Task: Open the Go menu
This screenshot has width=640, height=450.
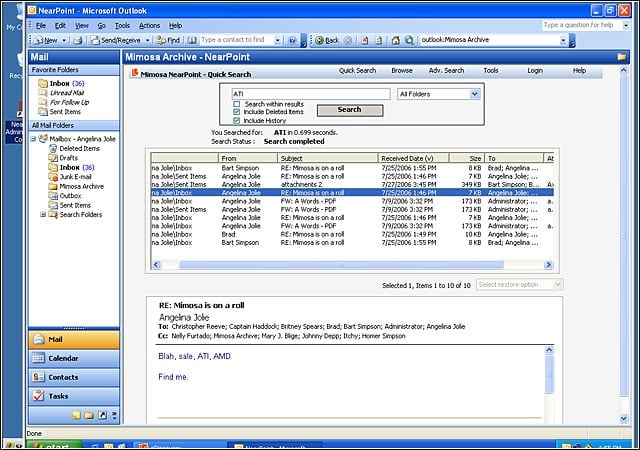Action: [101, 25]
